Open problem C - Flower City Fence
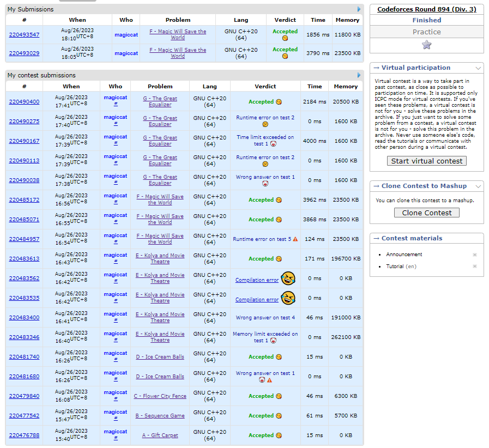 point(160,396)
